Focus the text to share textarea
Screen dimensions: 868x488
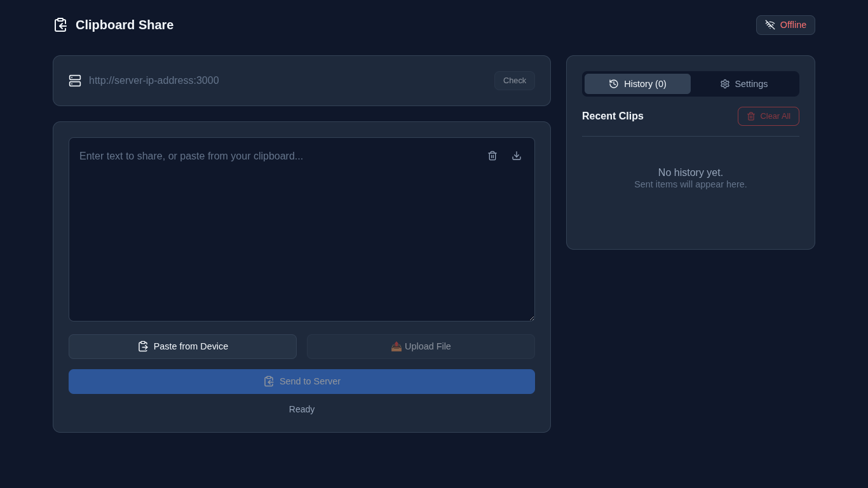point(302,229)
